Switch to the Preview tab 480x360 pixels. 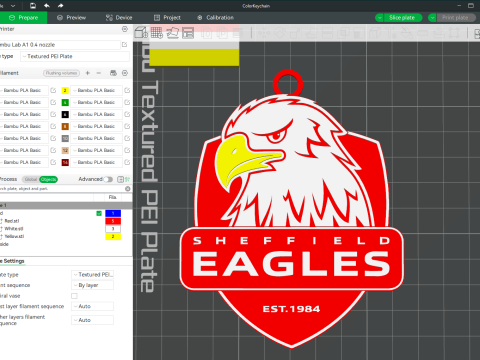pyautogui.click(x=71, y=18)
